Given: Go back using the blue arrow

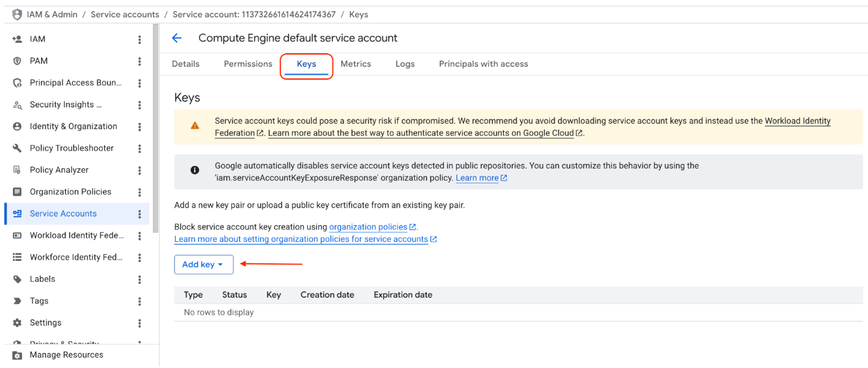Looking at the screenshot, I should 177,38.
